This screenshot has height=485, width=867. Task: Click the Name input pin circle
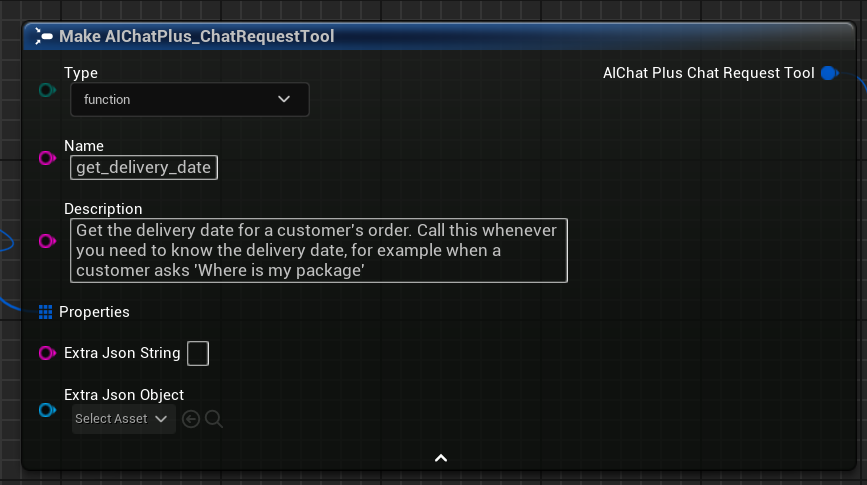(46, 158)
